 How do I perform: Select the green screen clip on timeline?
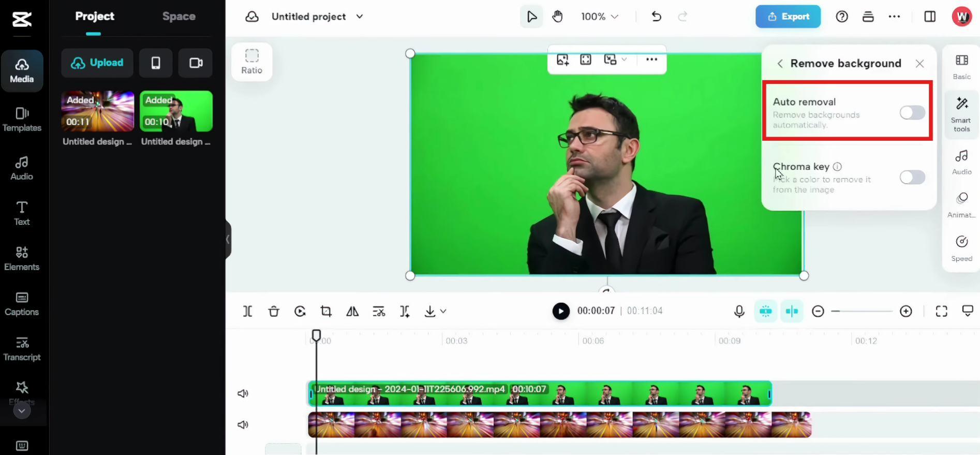coord(540,393)
